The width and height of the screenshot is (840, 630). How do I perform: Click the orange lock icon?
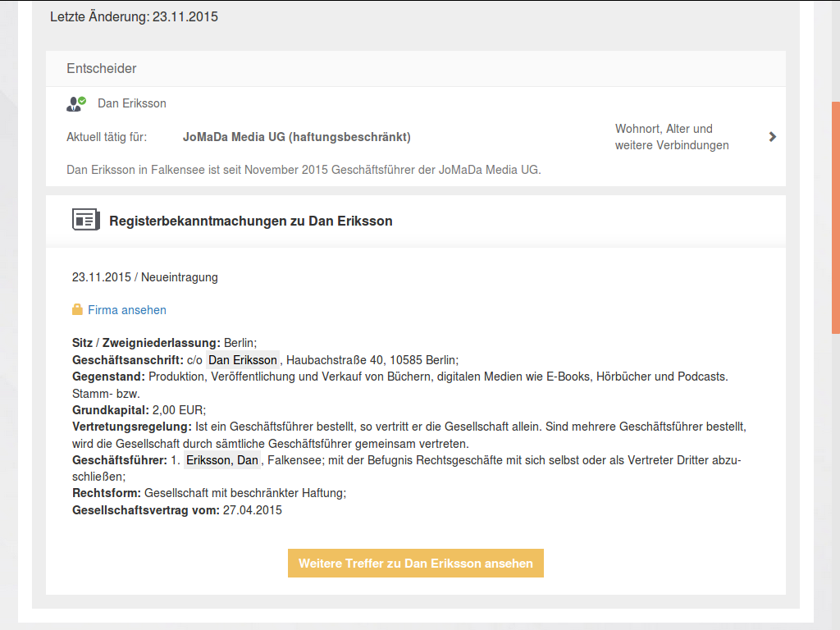77,310
